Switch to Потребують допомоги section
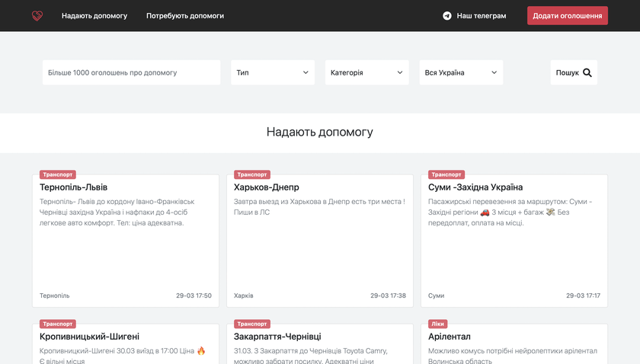 pos(185,16)
